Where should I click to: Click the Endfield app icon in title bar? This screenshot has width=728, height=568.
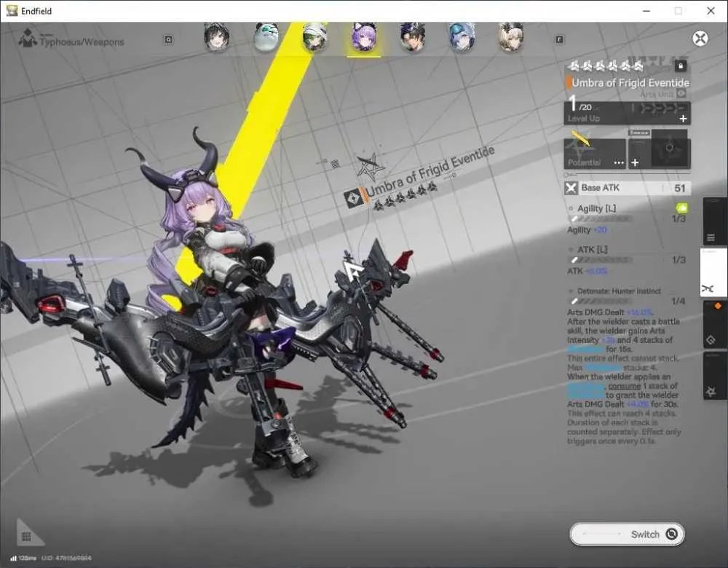(12, 11)
